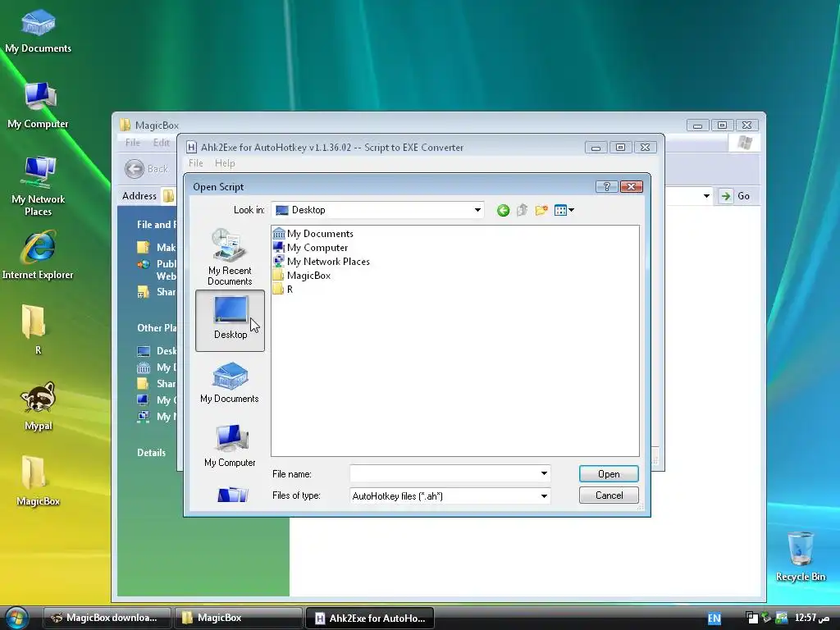Screen dimensions: 840x630
Task: Select the R folder on the desktop
Action: point(35,330)
